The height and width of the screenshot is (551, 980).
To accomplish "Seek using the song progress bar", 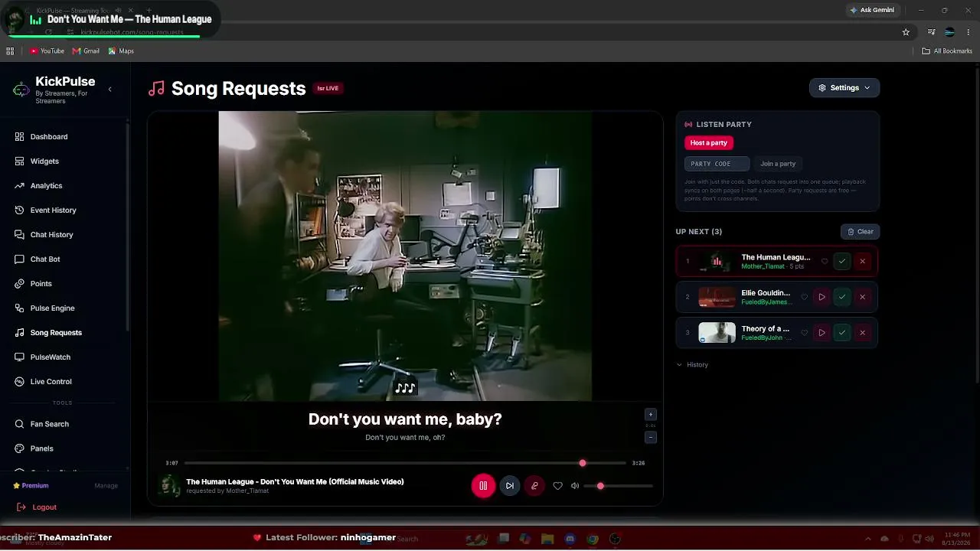I will pyautogui.click(x=405, y=463).
